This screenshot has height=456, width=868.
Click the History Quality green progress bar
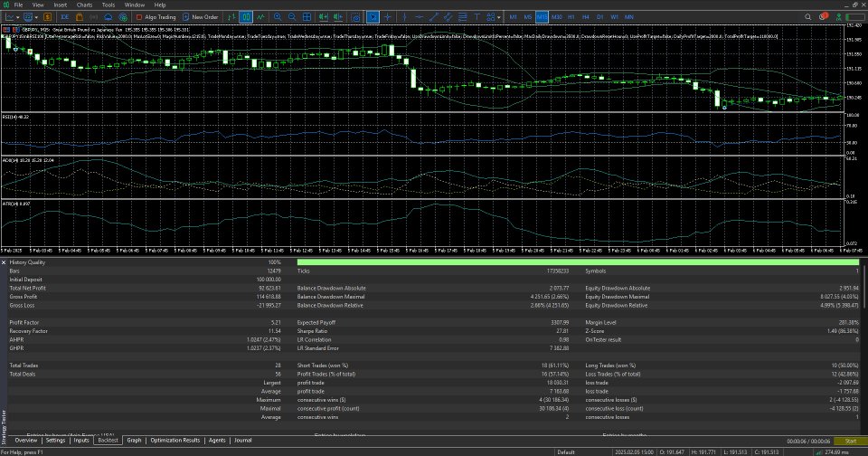pos(578,262)
